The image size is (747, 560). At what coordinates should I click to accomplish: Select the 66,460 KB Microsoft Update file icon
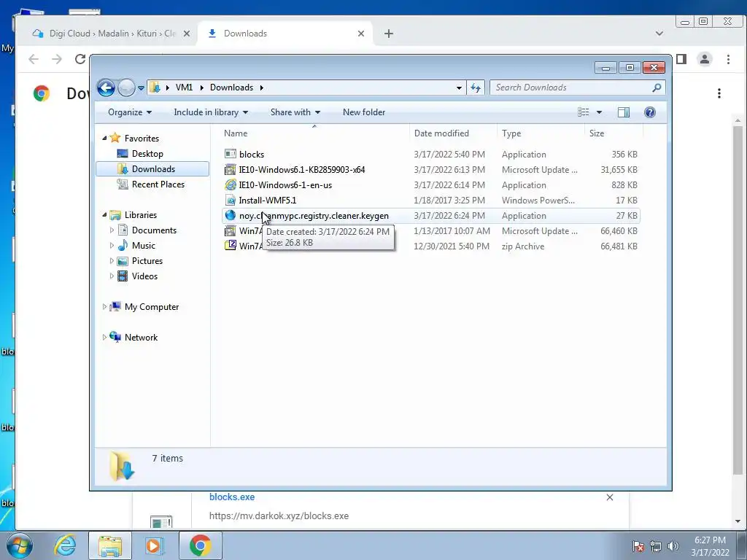coord(231,231)
